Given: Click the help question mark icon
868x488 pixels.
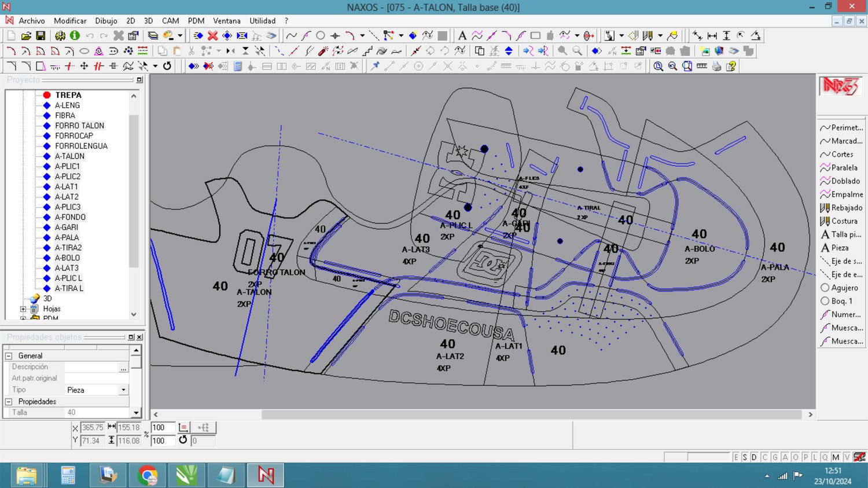Looking at the screenshot, I should point(731,66).
